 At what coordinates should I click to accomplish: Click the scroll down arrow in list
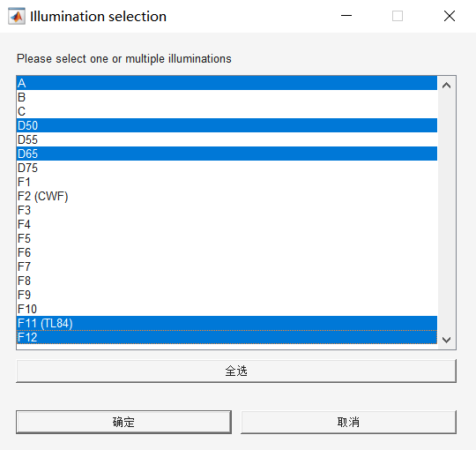tap(446, 340)
